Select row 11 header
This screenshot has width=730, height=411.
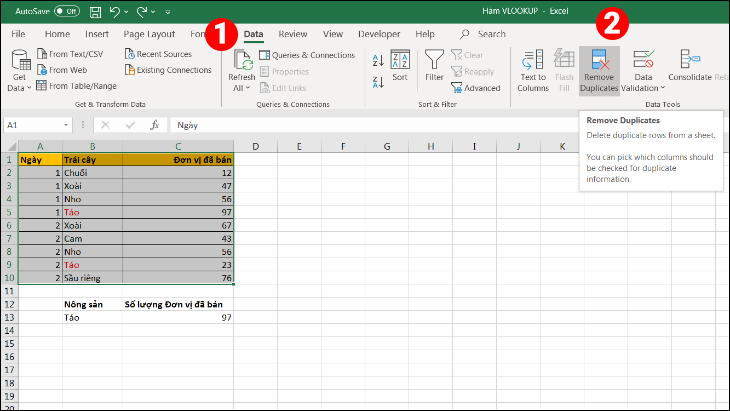(x=9, y=291)
